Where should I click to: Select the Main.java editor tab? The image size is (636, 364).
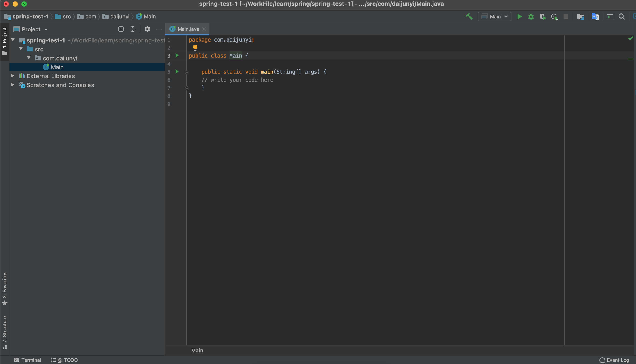188,29
